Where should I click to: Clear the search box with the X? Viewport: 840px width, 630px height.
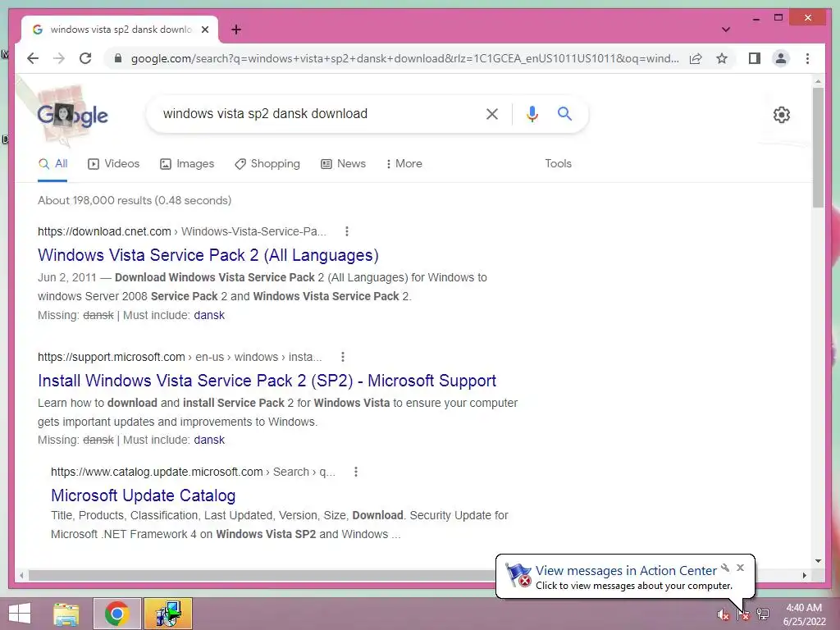pos(492,113)
